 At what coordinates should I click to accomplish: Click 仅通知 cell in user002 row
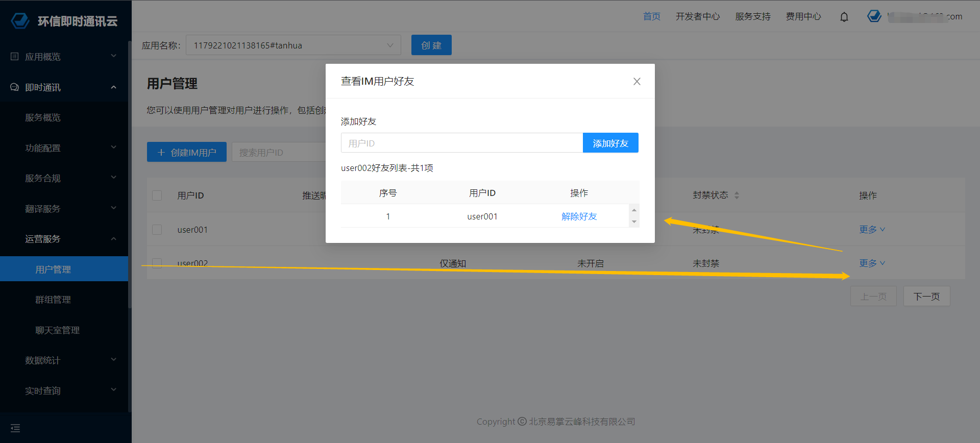click(453, 263)
